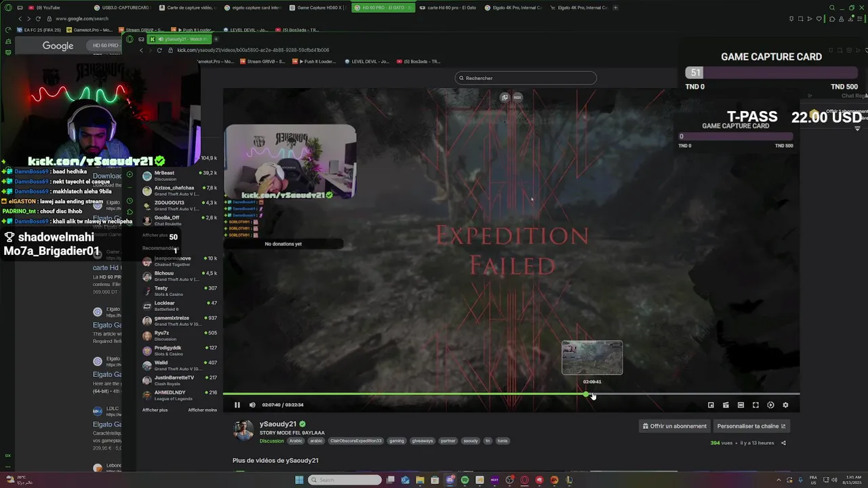Screen dimensions: 868x488
Task: Open picture-in-picture mode in the player
Action: [711, 405]
